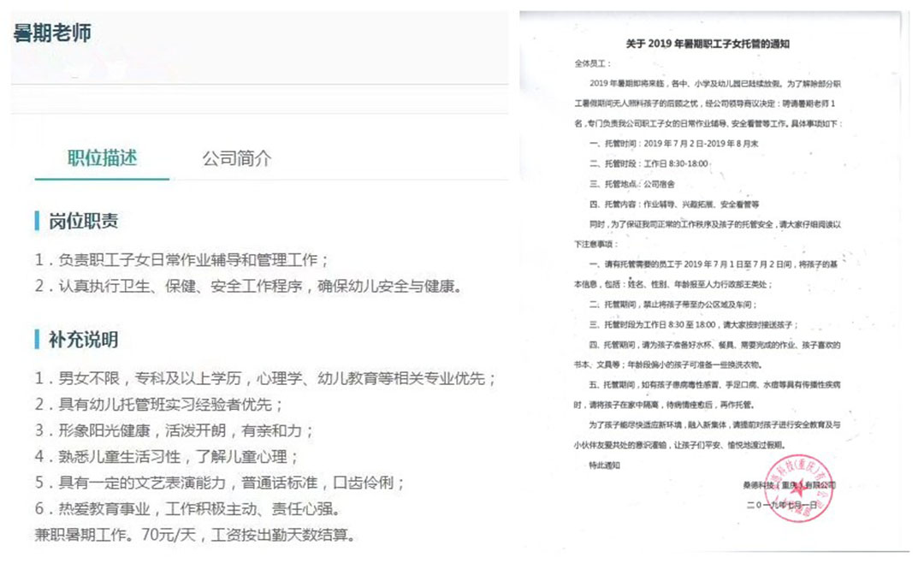Screen dimensions: 924x563
Task: Click the 全体员工 greeting in the notice
Action: [x=595, y=63]
